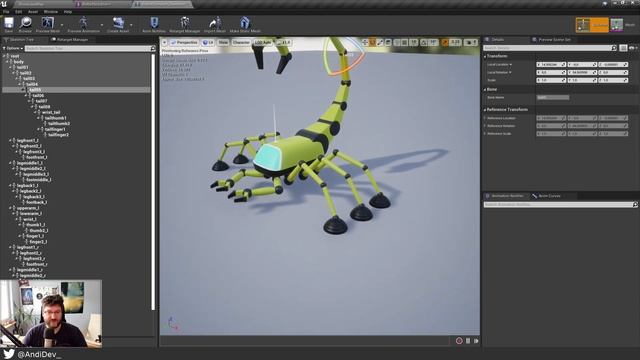Switch to the Mesh editor mode icon

[x=617, y=24]
